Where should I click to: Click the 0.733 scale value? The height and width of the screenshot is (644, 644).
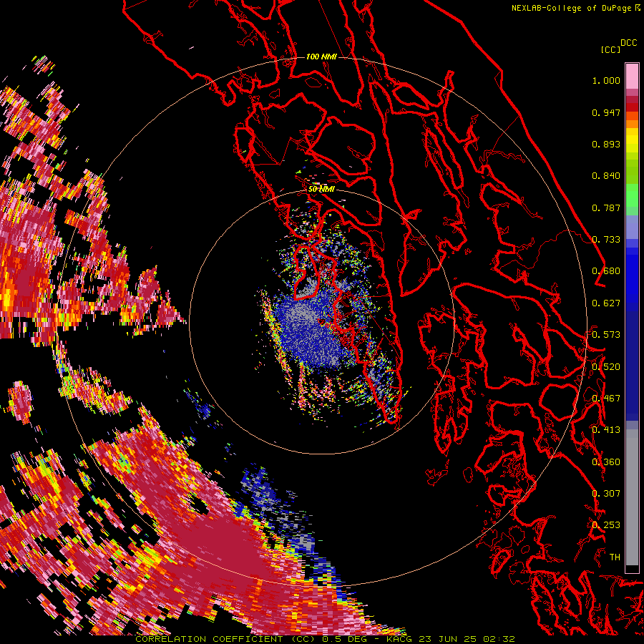point(606,240)
